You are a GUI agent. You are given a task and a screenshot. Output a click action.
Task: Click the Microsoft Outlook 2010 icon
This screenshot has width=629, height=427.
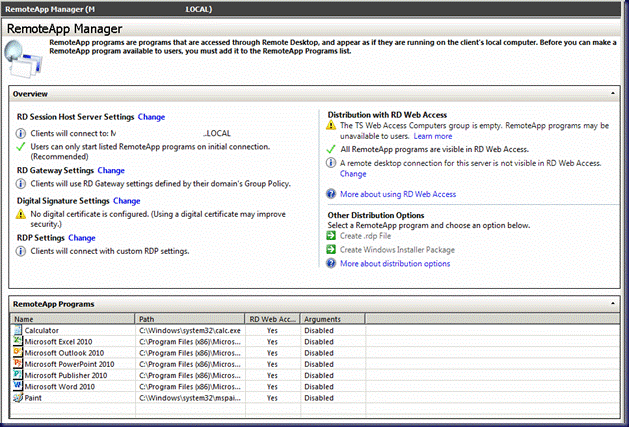[x=17, y=352]
